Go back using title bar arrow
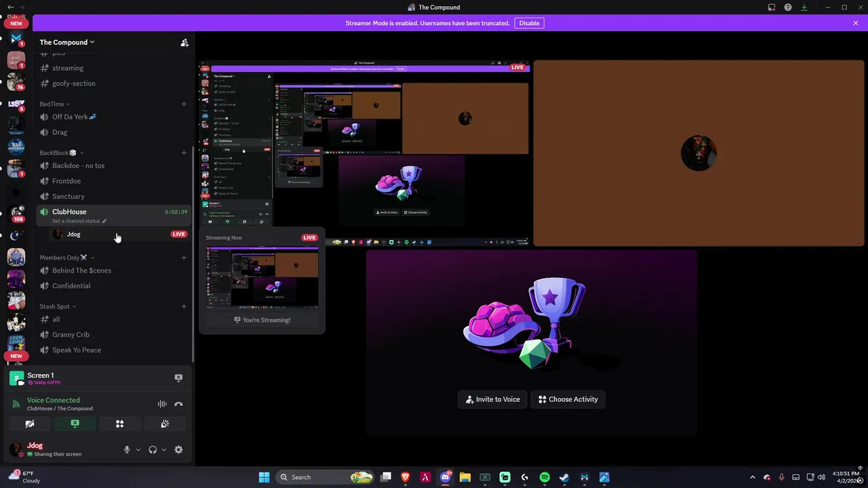This screenshot has width=868, height=488. point(10,7)
